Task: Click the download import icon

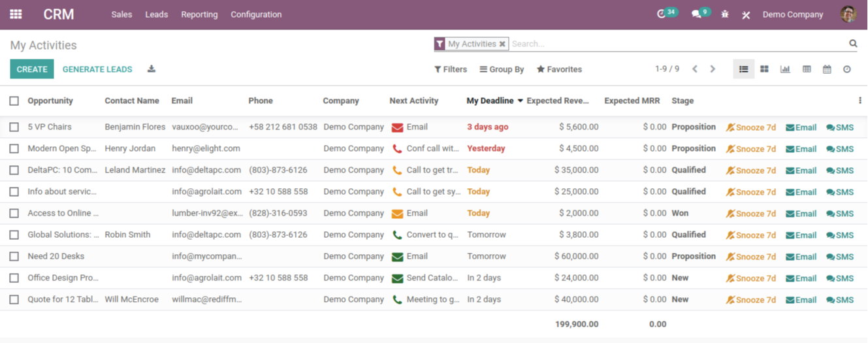Action: point(152,69)
